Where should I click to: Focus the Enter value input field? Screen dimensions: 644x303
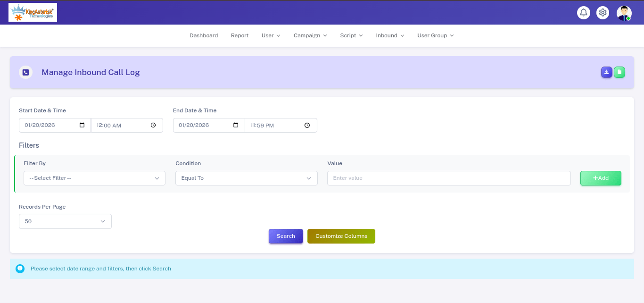click(x=448, y=178)
